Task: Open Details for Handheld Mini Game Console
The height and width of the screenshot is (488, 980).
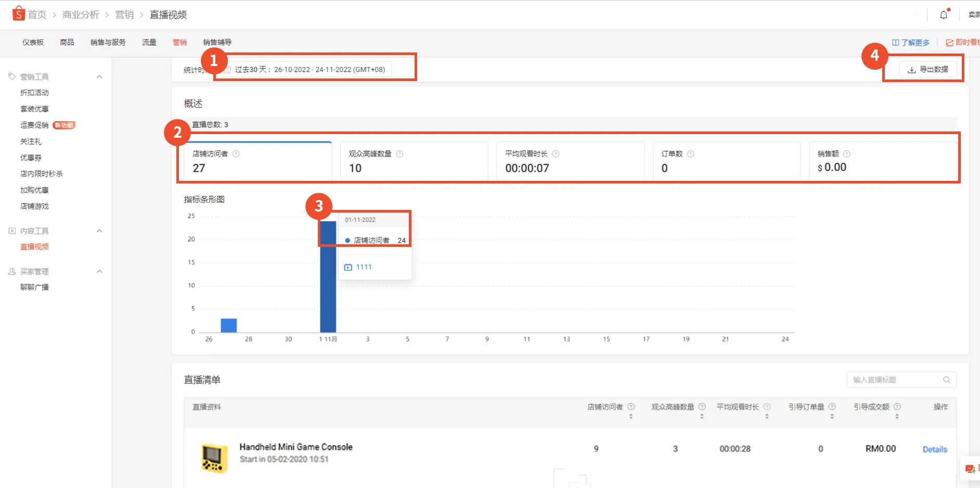Action: (934, 450)
